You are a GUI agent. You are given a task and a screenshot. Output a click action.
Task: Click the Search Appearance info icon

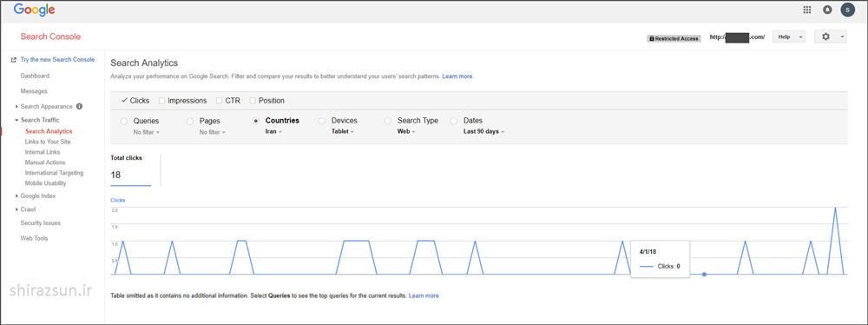pyautogui.click(x=79, y=106)
